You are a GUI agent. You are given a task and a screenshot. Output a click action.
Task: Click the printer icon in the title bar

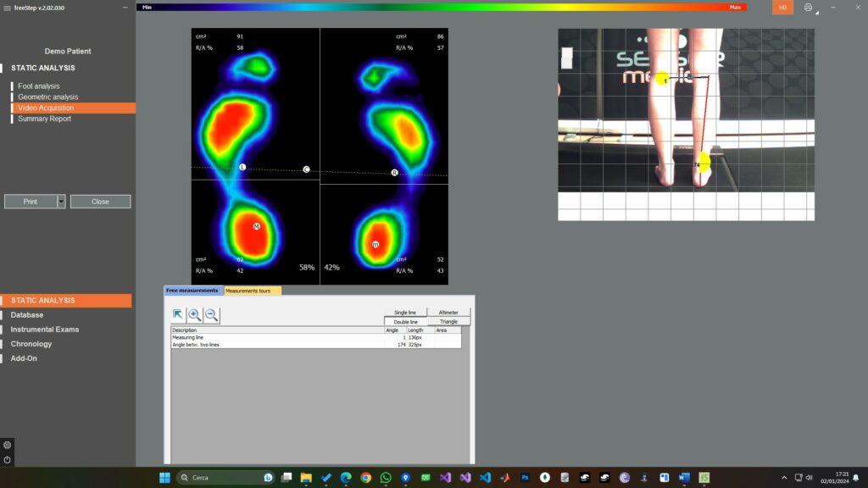808,7
